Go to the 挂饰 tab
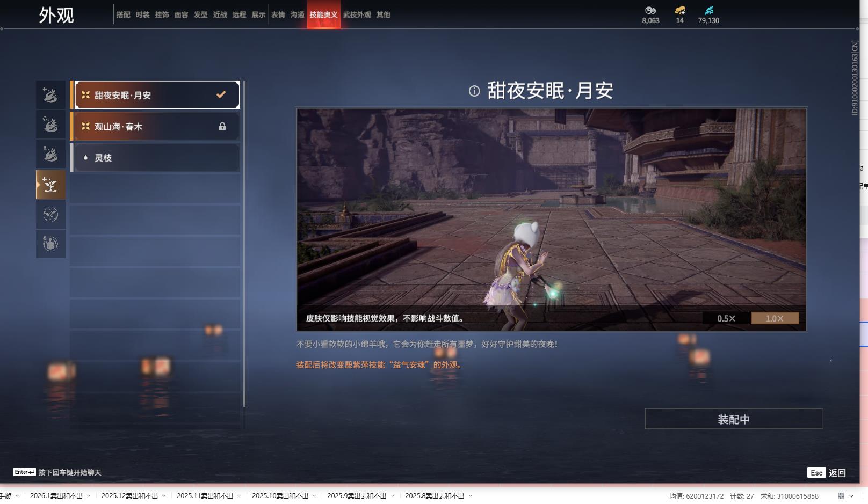Viewport: 868px width, 504px height. tap(162, 15)
